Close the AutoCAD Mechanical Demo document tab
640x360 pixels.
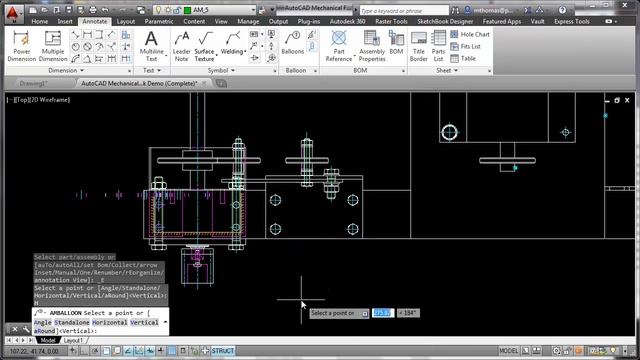click(x=204, y=83)
